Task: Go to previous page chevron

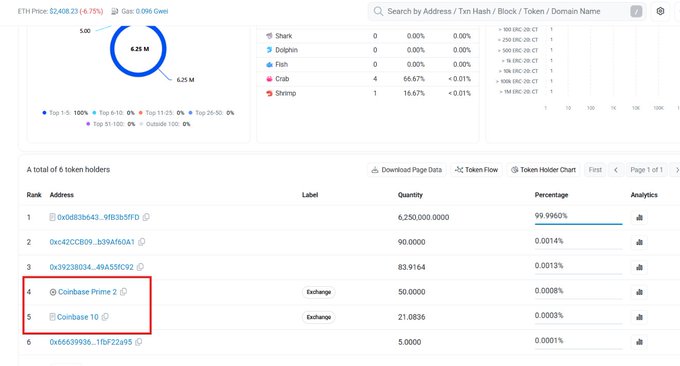Action: [x=616, y=170]
